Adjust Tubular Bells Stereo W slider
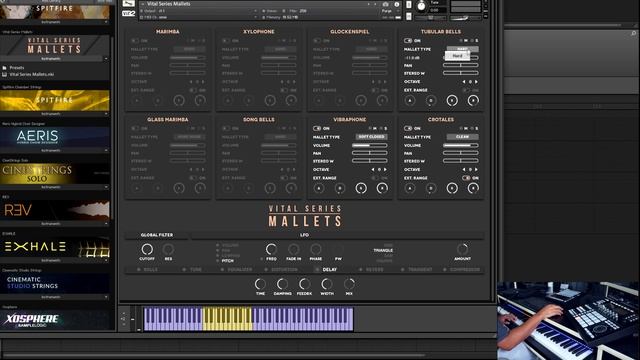The width and height of the screenshot is (640, 360). pos(460,73)
